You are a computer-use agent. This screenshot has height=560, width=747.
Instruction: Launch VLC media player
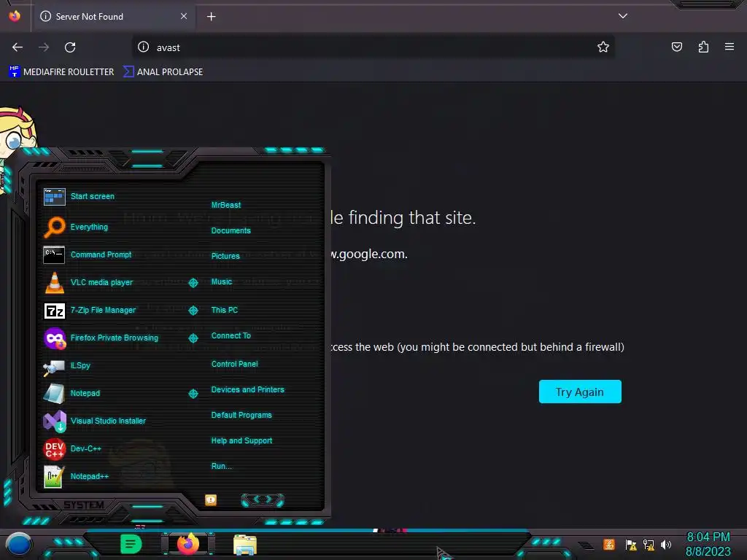tap(88, 282)
